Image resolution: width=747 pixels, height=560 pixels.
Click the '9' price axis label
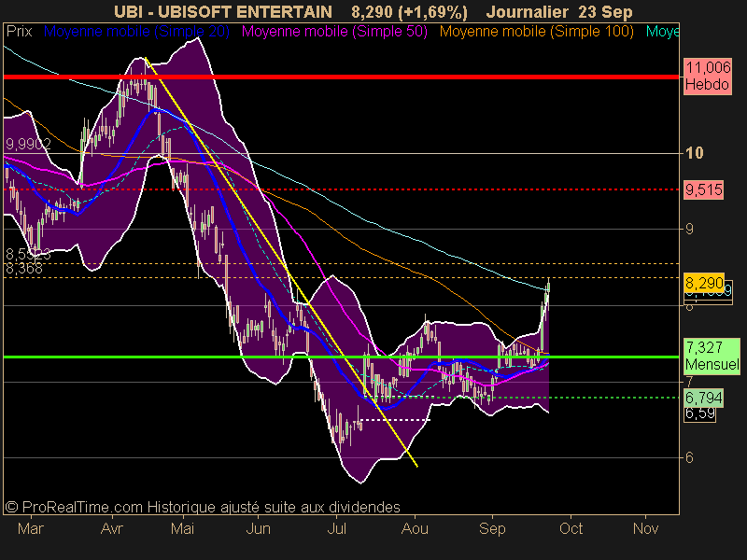[x=689, y=229]
